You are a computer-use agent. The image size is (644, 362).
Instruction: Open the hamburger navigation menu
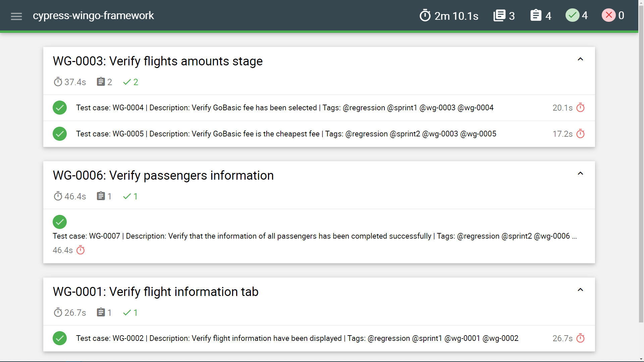(x=16, y=16)
